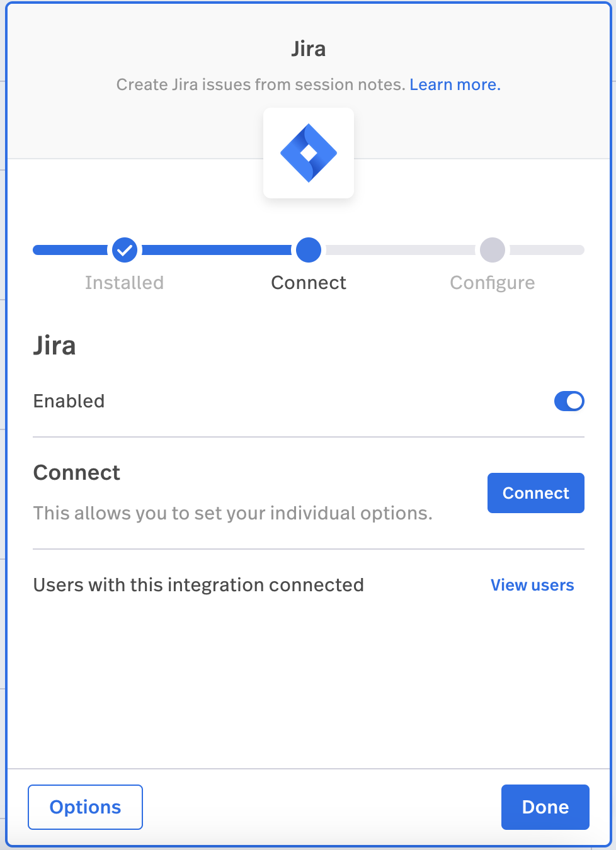Image resolution: width=616 pixels, height=850 pixels.
Task: Click the Installed step label
Action: [124, 283]
